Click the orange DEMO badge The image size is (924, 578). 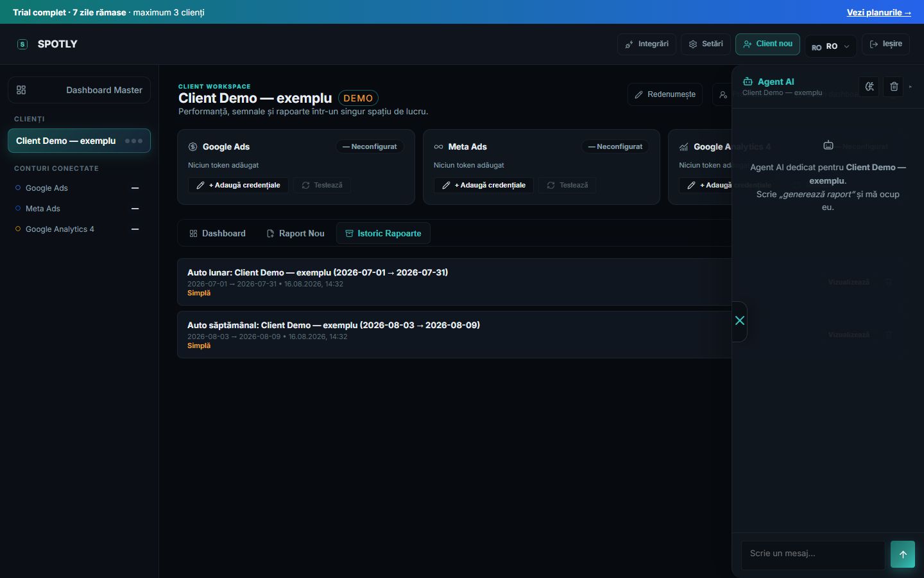coord(358,98)
